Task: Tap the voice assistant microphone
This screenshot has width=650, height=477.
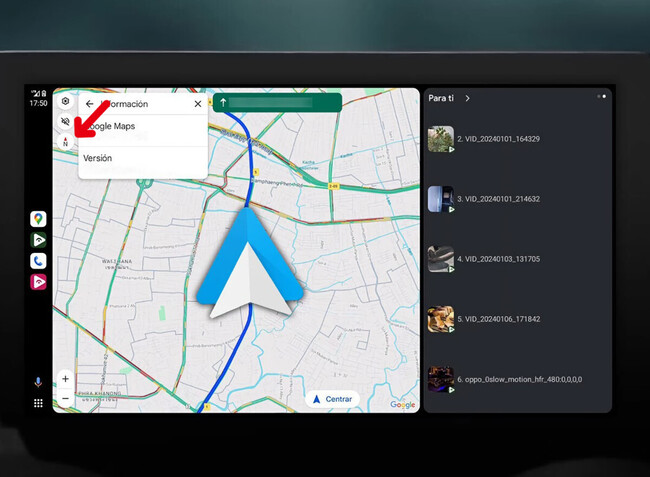Action: [x=38, y=382]
